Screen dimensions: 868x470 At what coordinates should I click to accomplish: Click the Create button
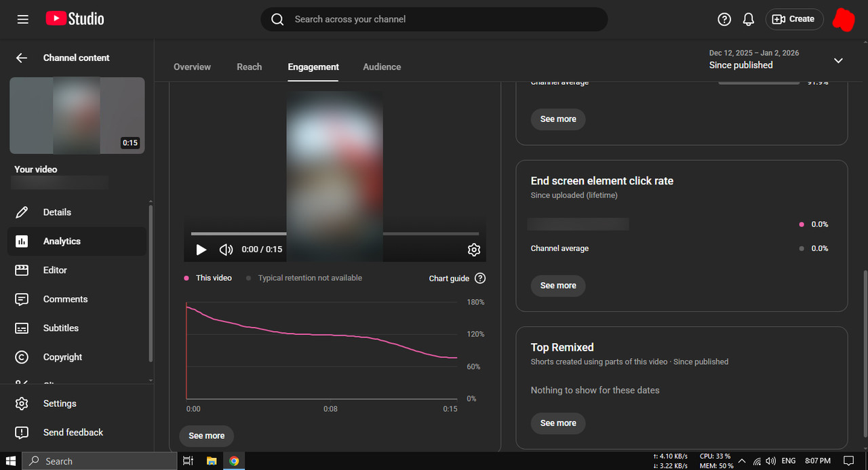[794, 19]
